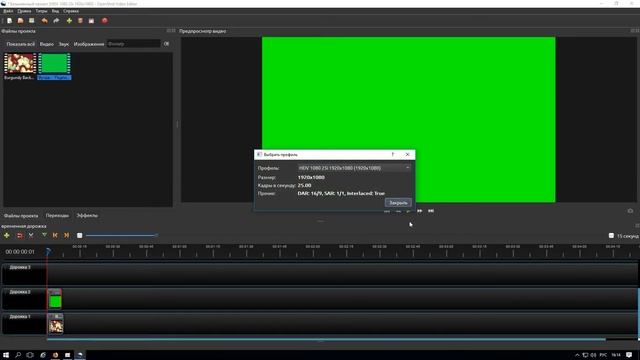Switch to the Эффекты tab
The image size is (640, 360).
(x=87, y=216)
